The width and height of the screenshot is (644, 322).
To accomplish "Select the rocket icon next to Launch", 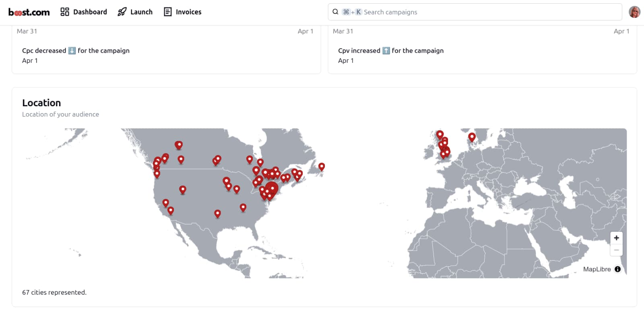I will 121,12.
